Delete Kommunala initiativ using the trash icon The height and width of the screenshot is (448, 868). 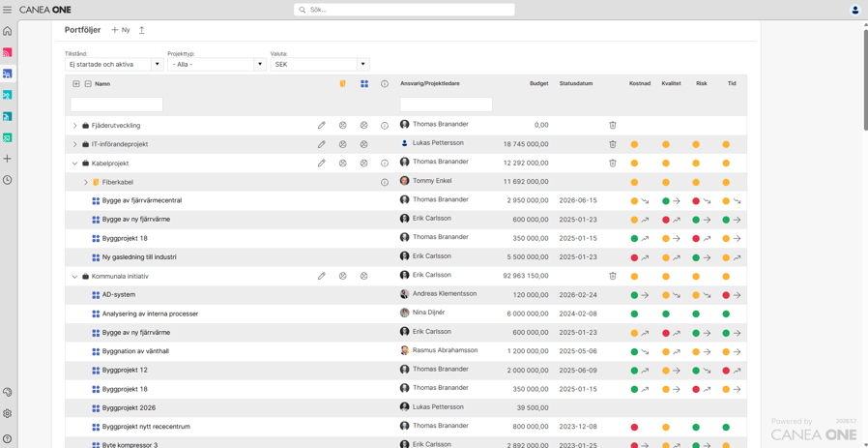pos(612,276)
